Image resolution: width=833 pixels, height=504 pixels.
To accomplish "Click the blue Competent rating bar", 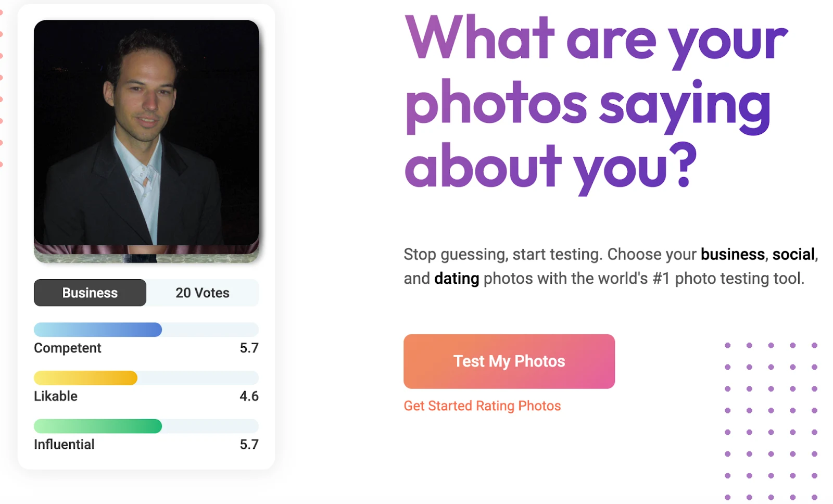I will click(98, 330).
